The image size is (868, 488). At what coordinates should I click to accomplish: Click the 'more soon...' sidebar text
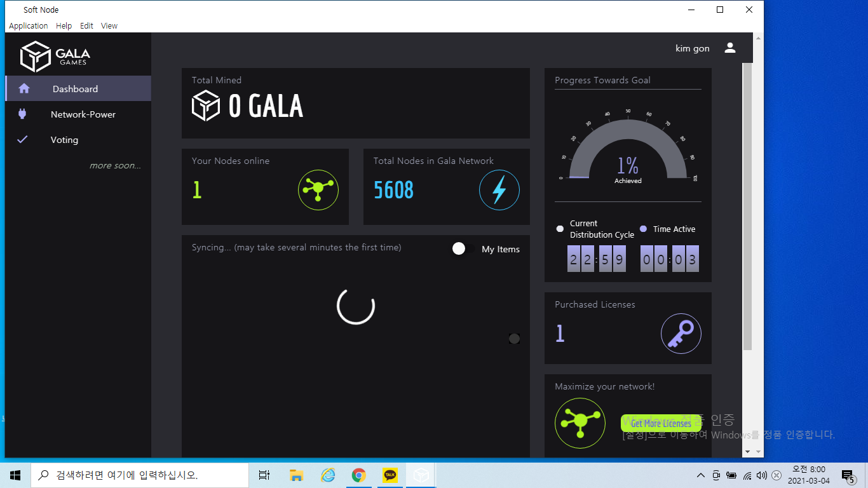click(x=115, y=166)
